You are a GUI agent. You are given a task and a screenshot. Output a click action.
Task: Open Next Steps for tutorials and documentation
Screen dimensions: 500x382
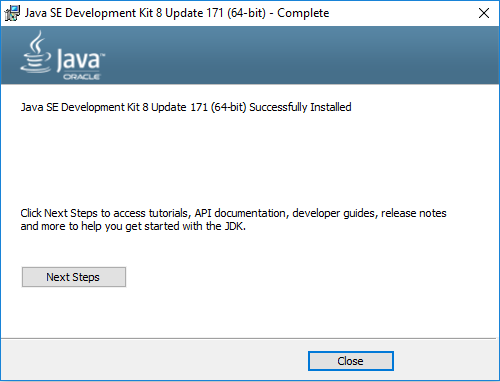click(x=74, y=277)
